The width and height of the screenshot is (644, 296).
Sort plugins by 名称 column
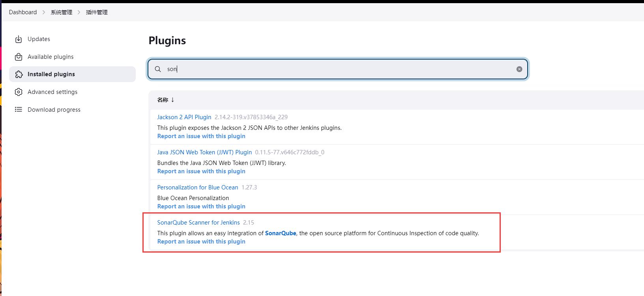pos(166,100)
